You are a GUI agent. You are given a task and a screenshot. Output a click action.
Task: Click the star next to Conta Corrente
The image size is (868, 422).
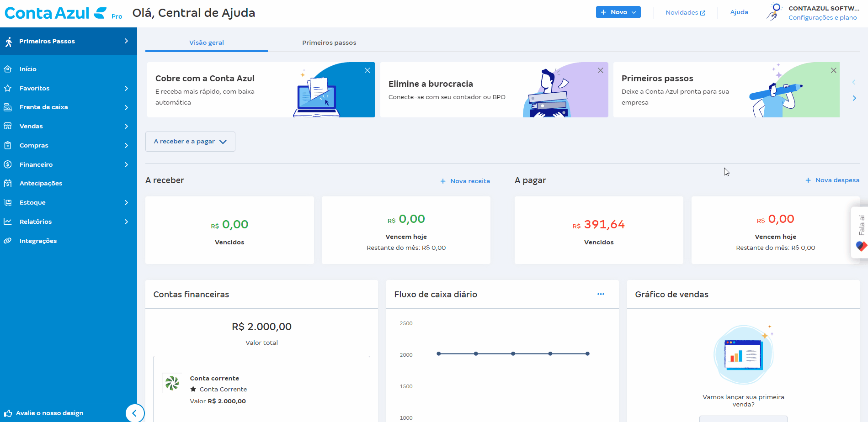pos(193,389)
